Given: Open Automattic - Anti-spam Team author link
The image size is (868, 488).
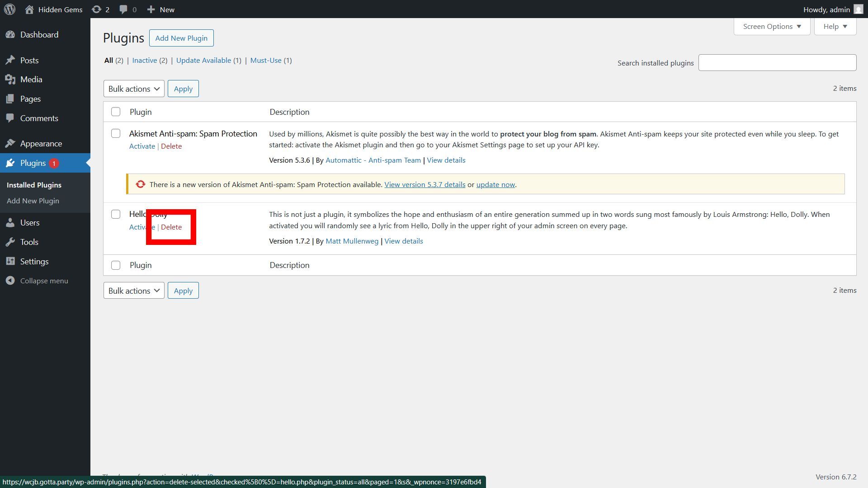Looking at the screenshot, I should [x=373, y=160].
